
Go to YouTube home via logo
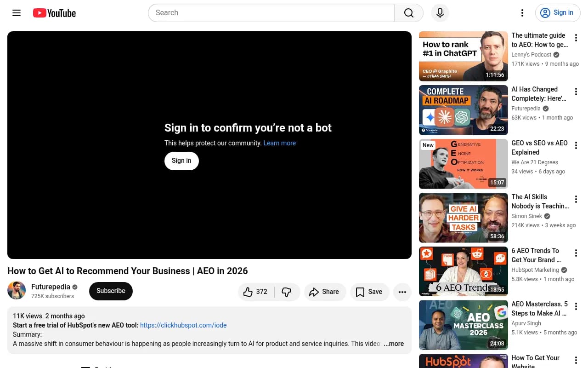(x=54, y=13)
